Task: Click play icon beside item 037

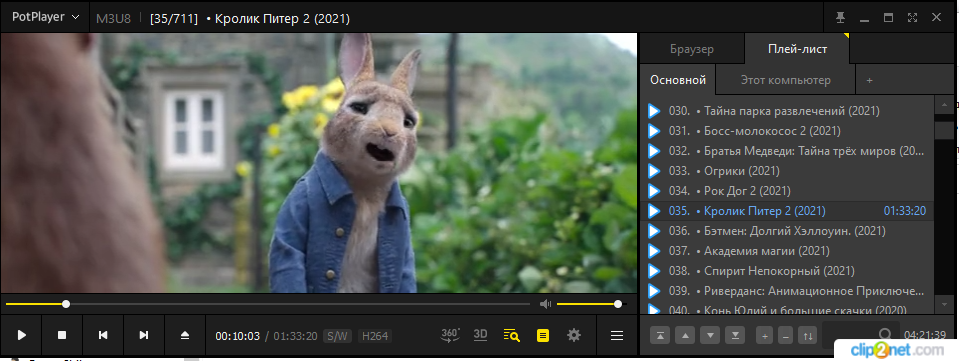Action: 654,251
